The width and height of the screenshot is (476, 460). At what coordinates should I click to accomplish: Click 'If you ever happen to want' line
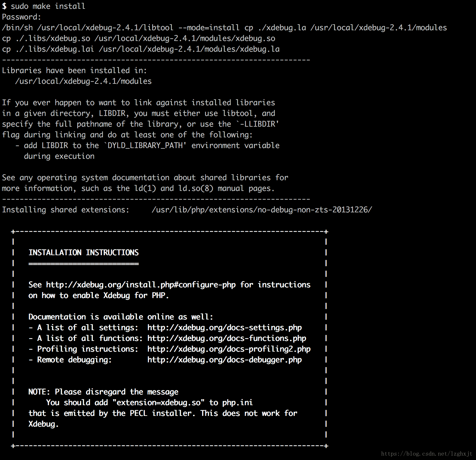(139, 103)
